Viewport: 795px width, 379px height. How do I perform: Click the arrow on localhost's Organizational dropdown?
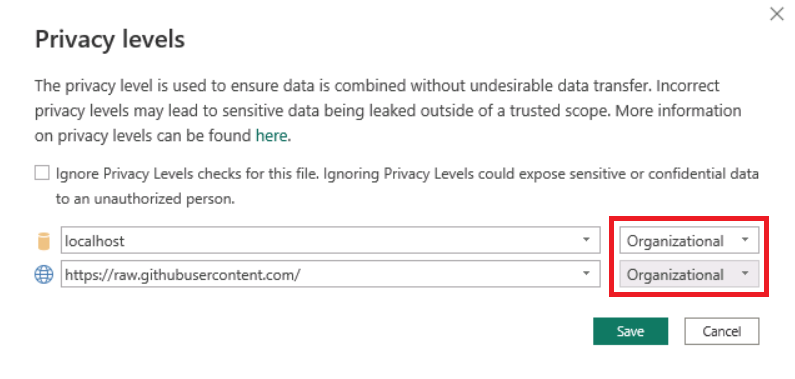(745, 240)
